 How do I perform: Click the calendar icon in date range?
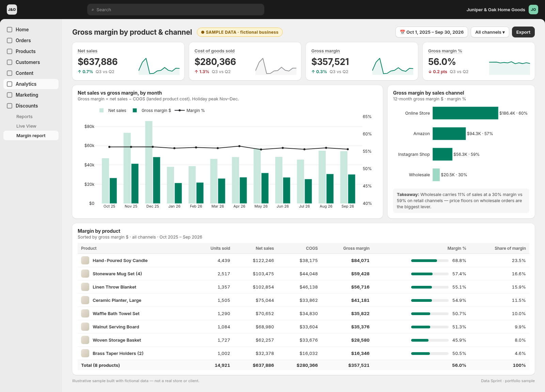point(402,32)
